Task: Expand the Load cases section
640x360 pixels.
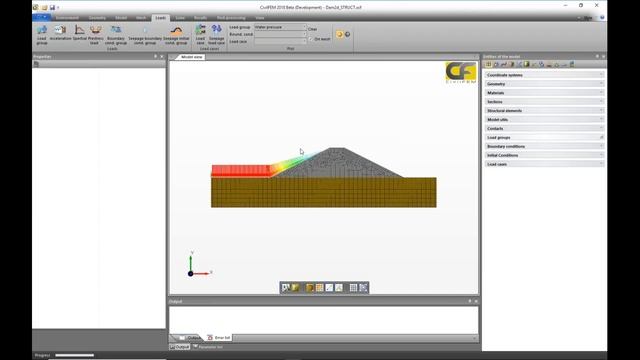Action: pyautogui.click(x=544, y=164)
